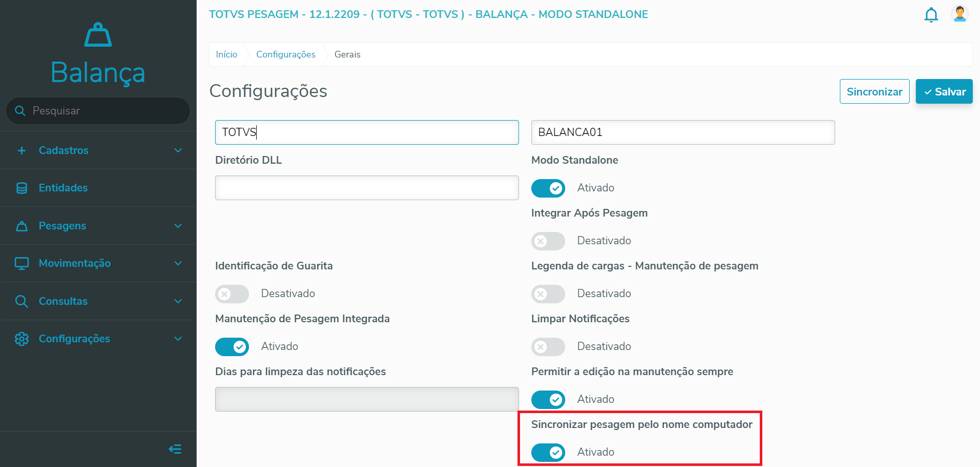Expand the Consultas chevron

178,301
